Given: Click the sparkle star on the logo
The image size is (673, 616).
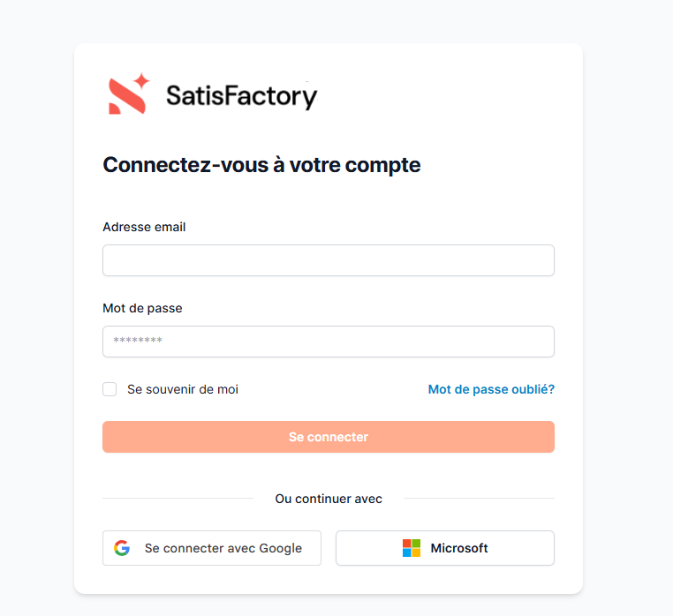Looking at the screenshot, I should (141, 81).
